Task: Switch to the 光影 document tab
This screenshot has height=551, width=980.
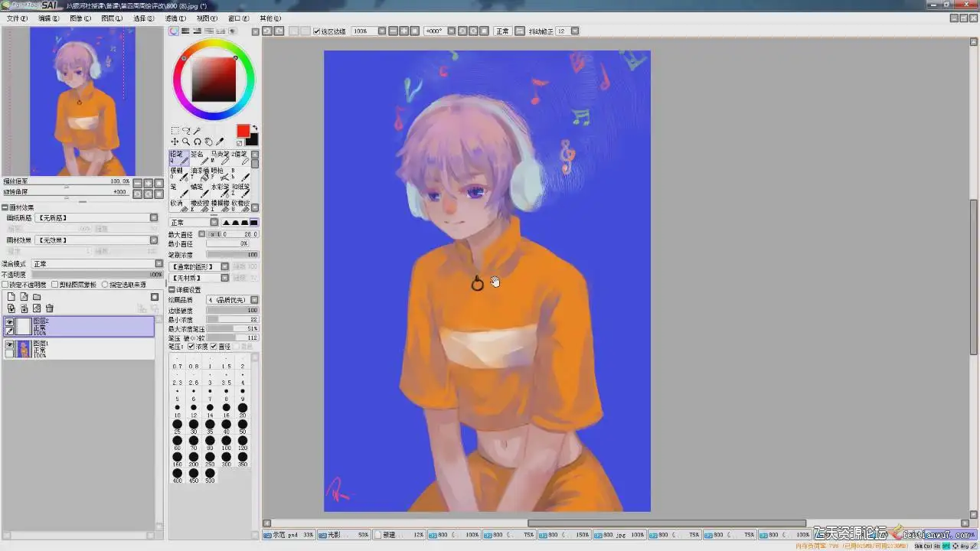Action: tap(345, 535)
